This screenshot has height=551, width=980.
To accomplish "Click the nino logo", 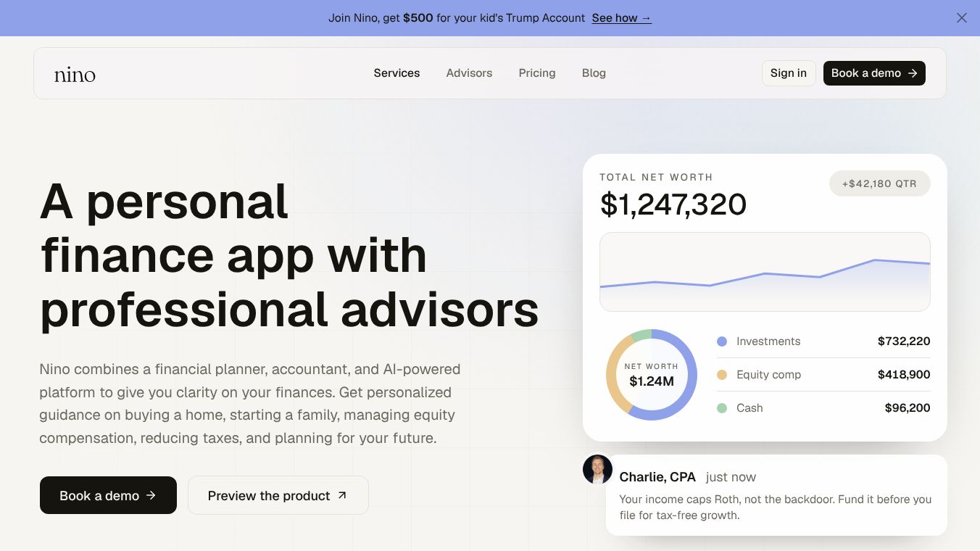I will 75,74.
